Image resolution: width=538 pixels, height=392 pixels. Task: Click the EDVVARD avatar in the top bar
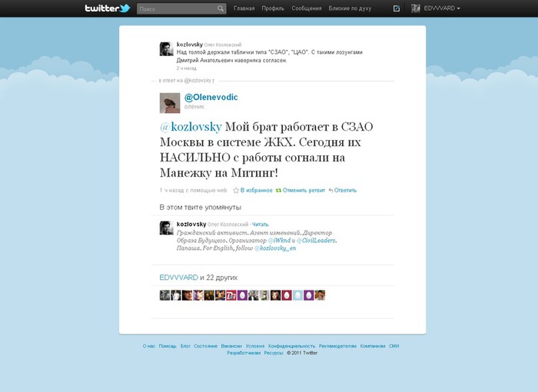pos(416,8)
